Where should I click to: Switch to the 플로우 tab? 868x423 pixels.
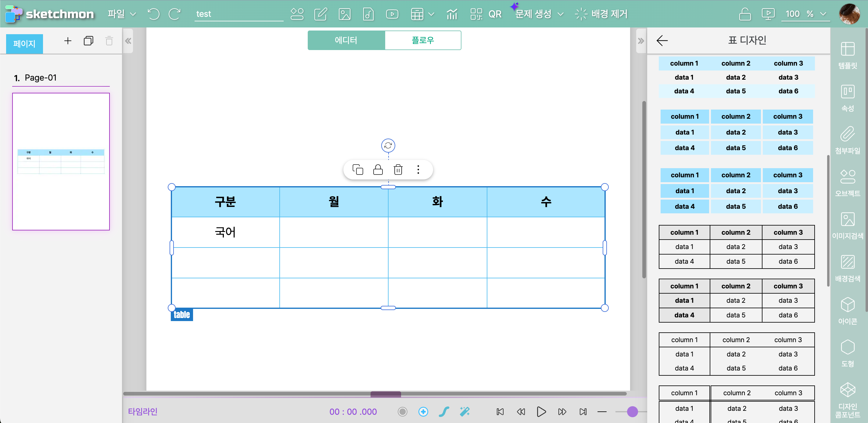422,40
